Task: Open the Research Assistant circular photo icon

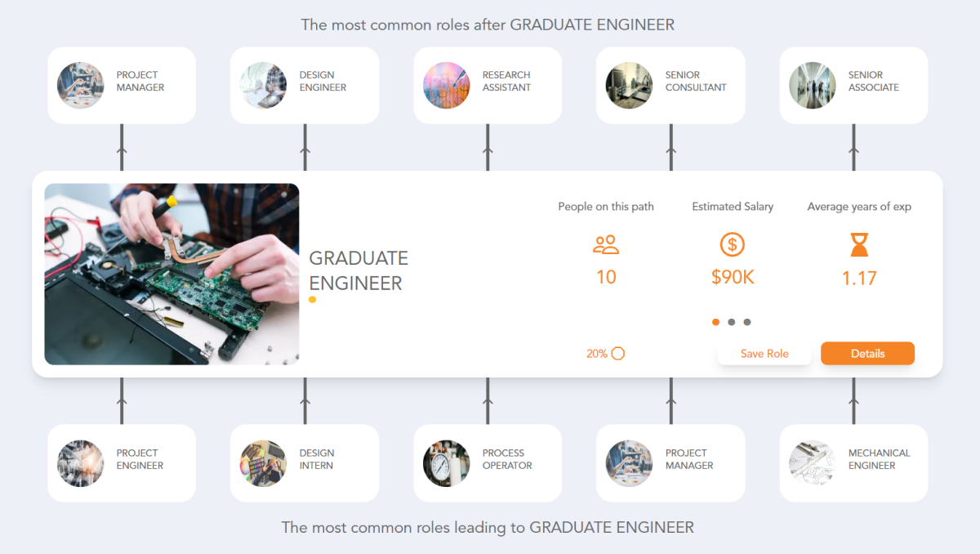Action: tap(447, 85)
